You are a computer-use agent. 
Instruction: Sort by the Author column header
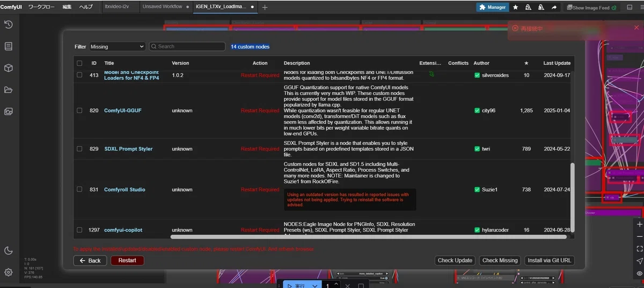coord(481,63)
